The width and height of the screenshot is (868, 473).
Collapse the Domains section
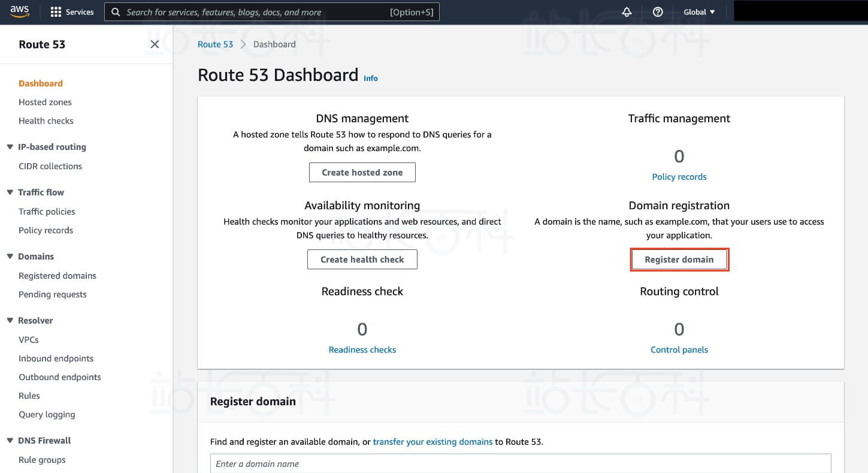pyautogui.click(x=10, y=257)
